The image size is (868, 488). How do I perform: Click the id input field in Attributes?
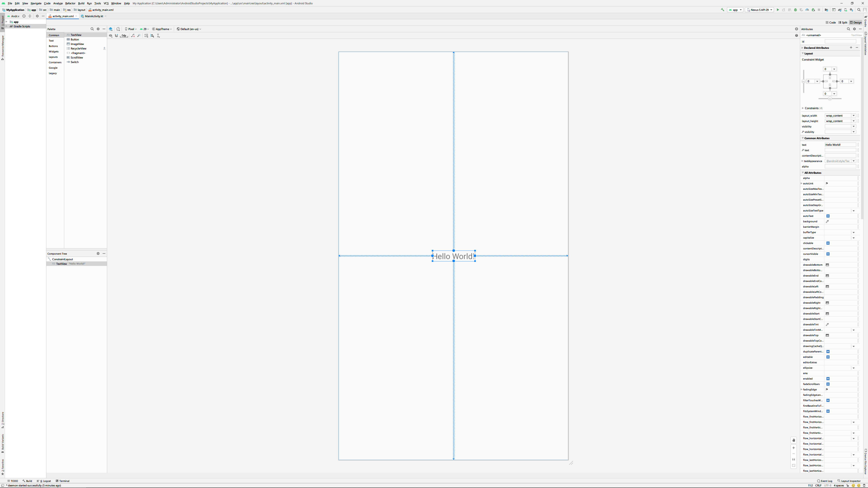point(840,41)
